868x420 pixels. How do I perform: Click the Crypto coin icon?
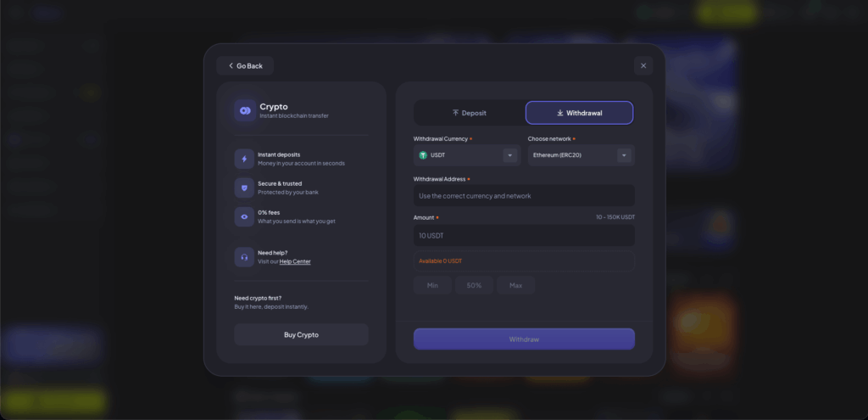245,111
